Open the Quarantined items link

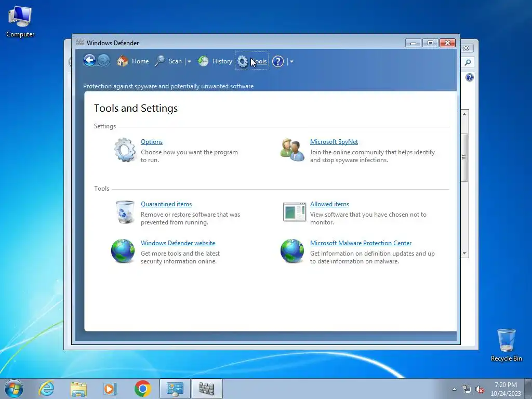[166, 204]
